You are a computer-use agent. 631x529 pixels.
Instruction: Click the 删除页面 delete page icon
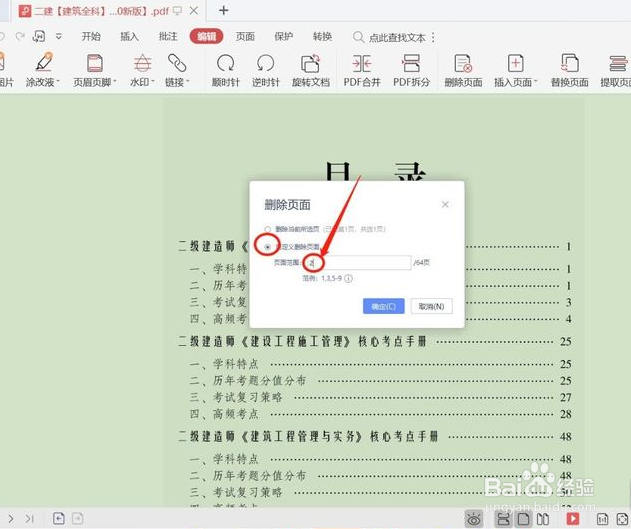(463, 63)
